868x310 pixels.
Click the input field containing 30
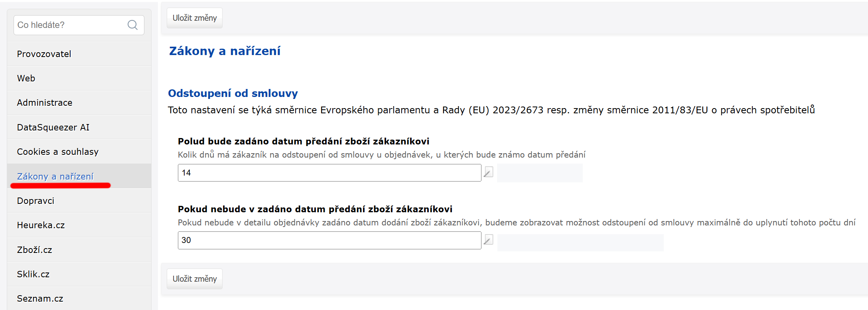(329, 240)
